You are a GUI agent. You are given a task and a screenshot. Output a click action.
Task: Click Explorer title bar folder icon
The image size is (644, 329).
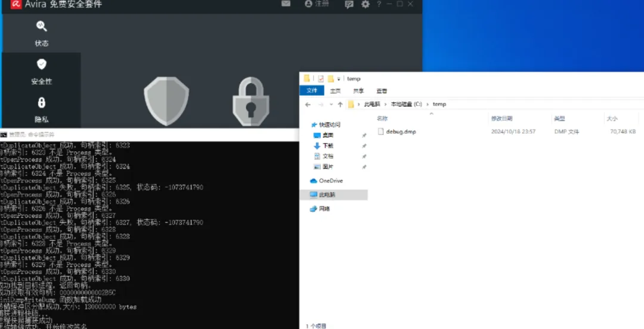[x=306, y=79]
